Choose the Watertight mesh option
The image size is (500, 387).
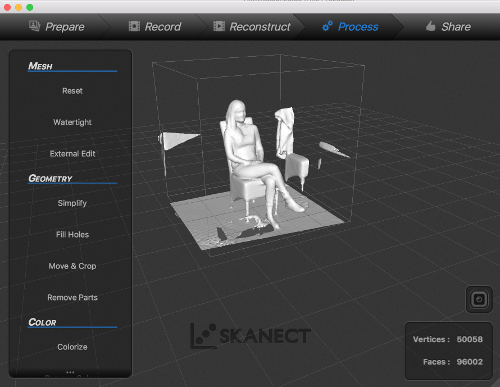pyautogui.click(x=72, y=122)
